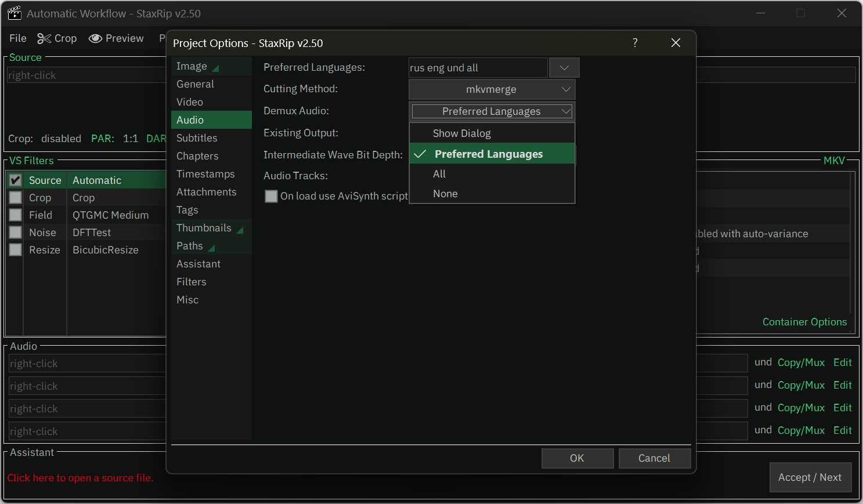
Task: Collapse the Demux Audio dropdown
Action: pyautogui.click(x=492, y=111)
